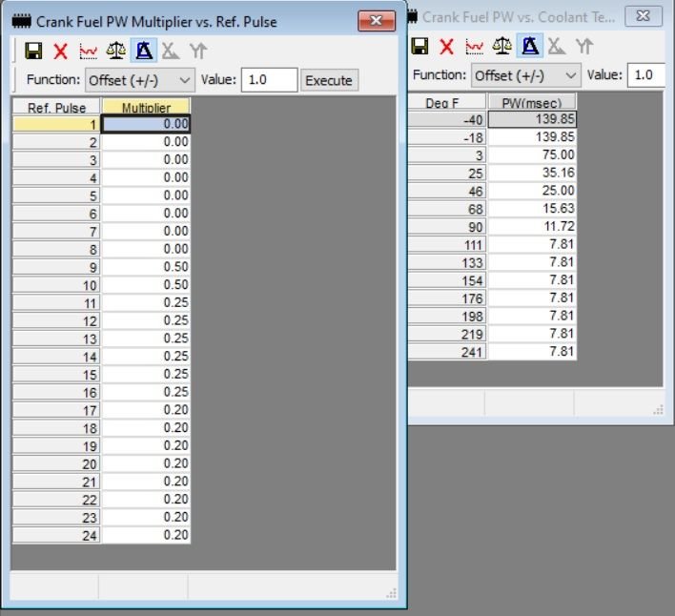Click the Execute button
Image resolution: width=675 pixels, height=616 pixels.
(329, 80)
